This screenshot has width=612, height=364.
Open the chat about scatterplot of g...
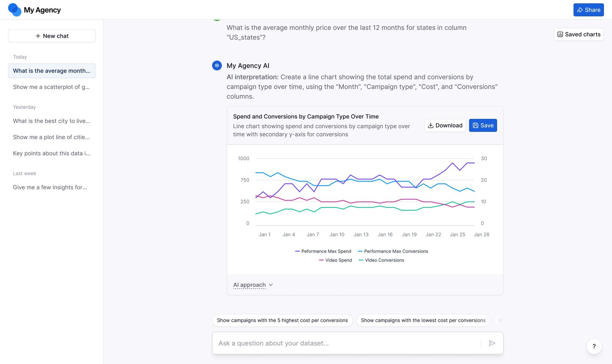[x=51, y=87]
